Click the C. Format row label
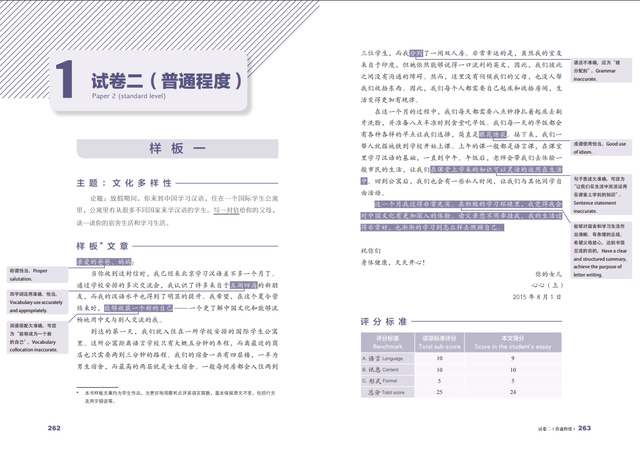The image size is (640, 449). coord(387,381)
